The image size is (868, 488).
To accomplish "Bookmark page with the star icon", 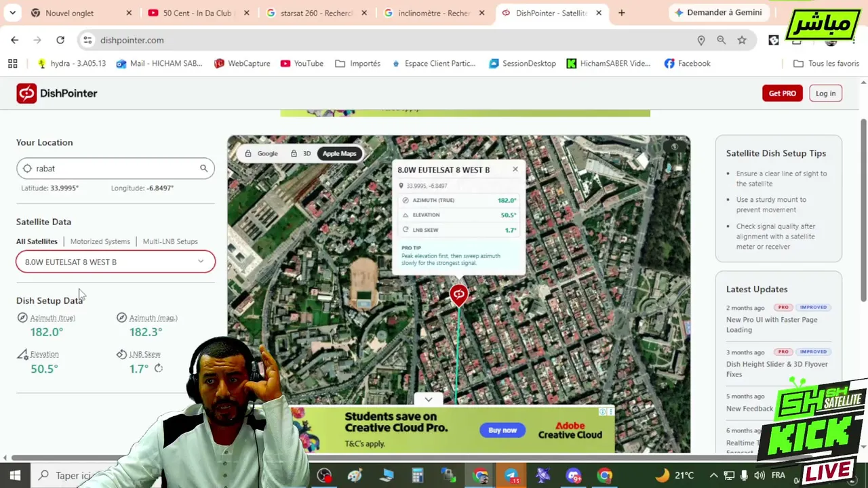I will 742,40.
